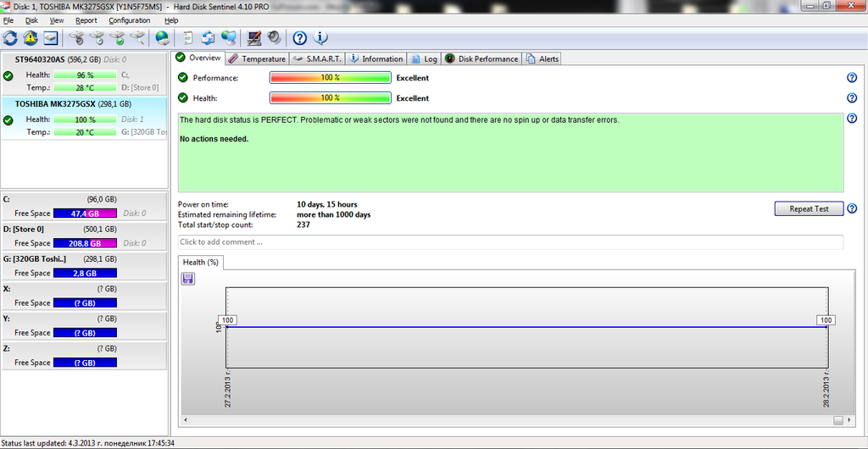The image size is (868, 449).
Task: Switch to the Temperature tab
Action: 257,58
